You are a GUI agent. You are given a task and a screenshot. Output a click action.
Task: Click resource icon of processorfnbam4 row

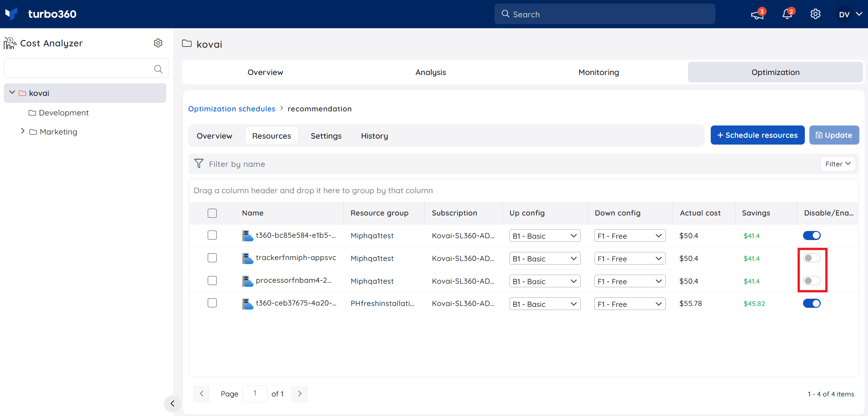coord(247,281)
